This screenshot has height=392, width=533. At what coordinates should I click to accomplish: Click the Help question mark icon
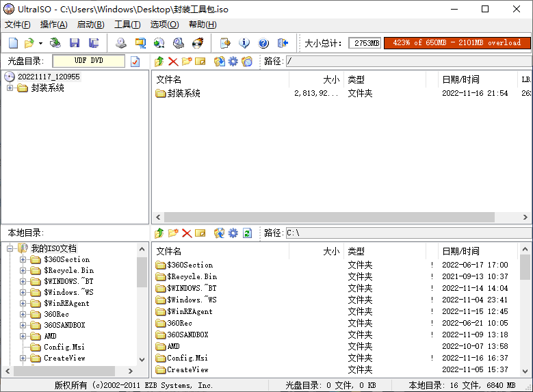click(263, 43)
